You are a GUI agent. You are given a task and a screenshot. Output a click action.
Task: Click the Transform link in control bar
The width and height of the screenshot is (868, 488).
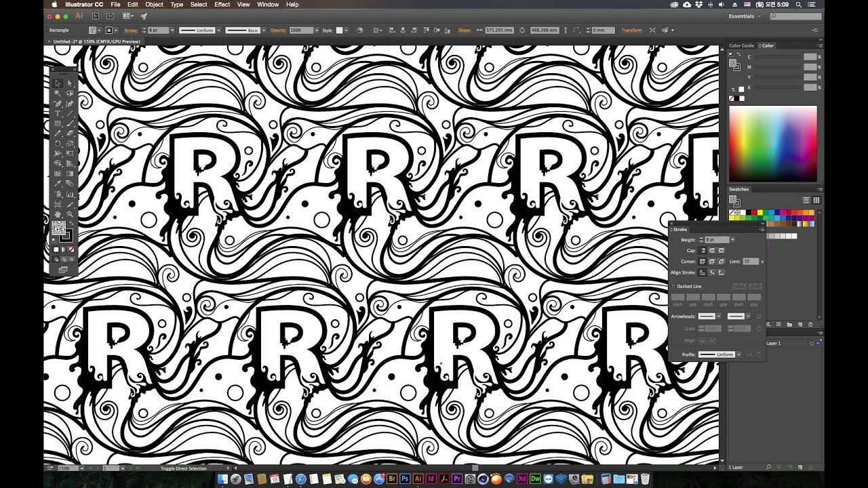(x=631, y=30)
